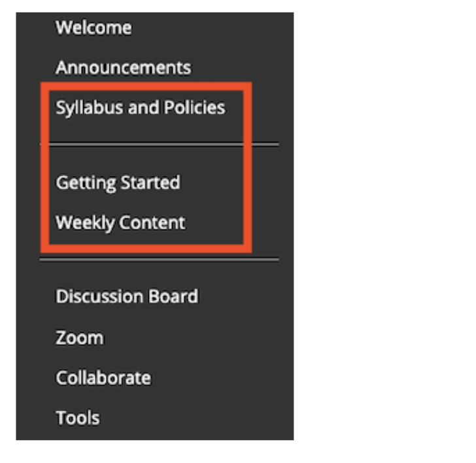Click the word Getting in the menu
Screen dimensions: 476x463
[x=86, y=183]
